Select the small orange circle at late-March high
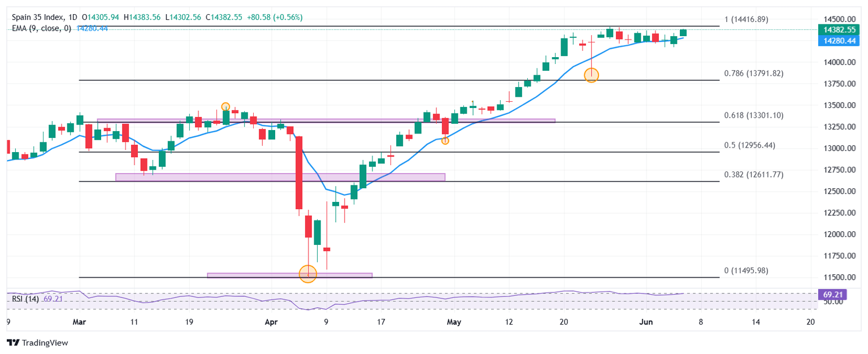 pos(225,106)
